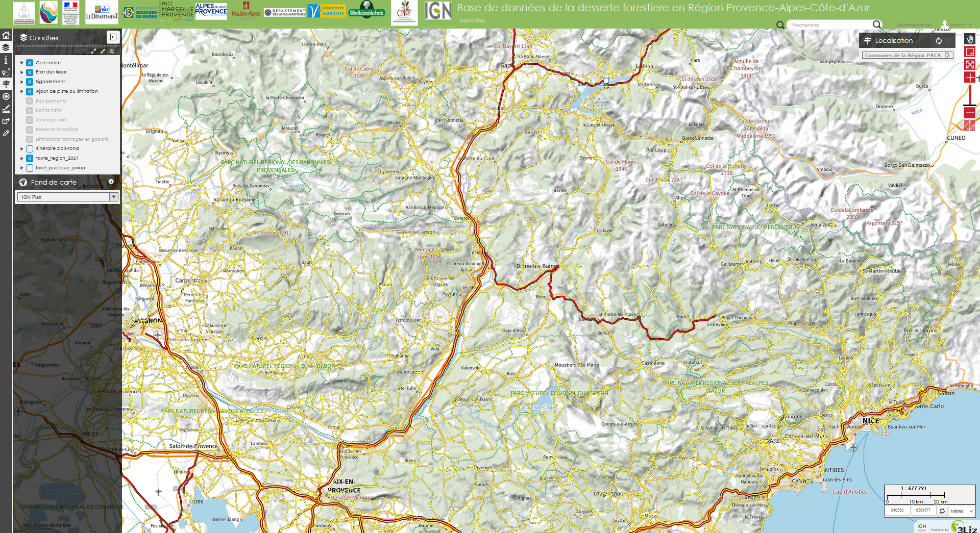Viewport: 980px width, 533px height.
Task: Click the search magnifier beside Rechercher
Action: coord(876,24)
